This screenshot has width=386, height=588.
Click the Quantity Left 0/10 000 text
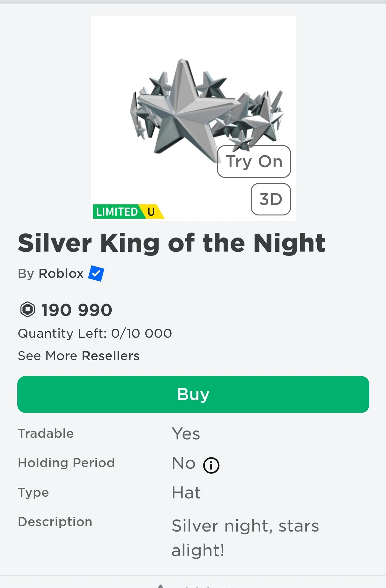[x=95, y=333]
